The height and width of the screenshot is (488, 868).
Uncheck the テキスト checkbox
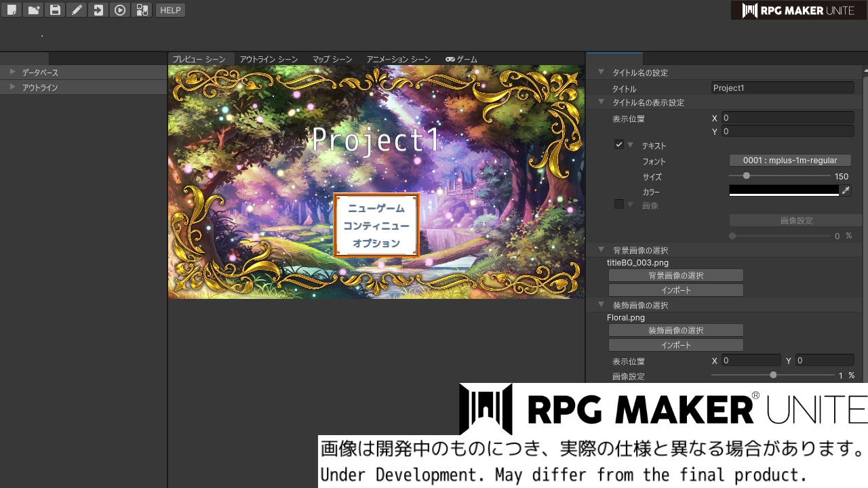pyautogui.click(x=618, y=145)
